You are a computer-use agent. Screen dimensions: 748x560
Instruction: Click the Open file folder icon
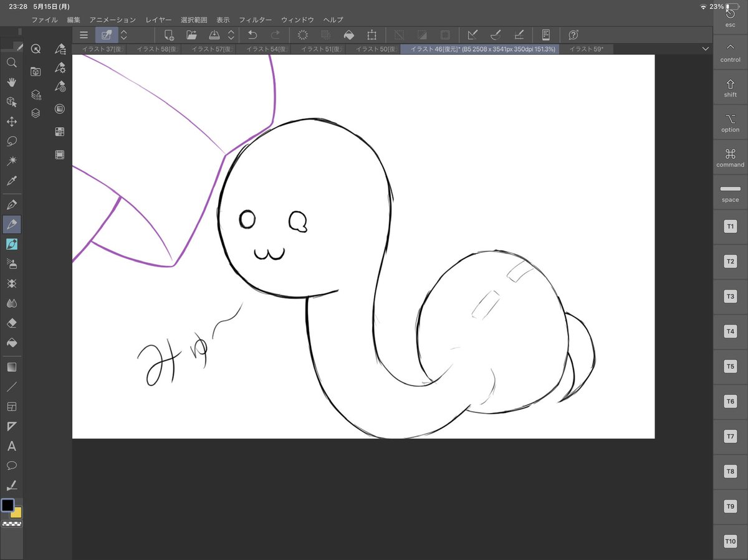(191, 35)
